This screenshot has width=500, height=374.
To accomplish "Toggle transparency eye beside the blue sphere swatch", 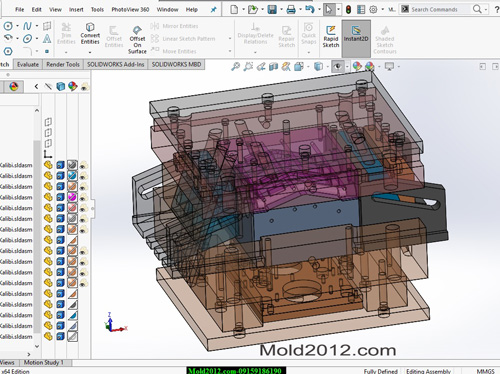I will 83,176.
